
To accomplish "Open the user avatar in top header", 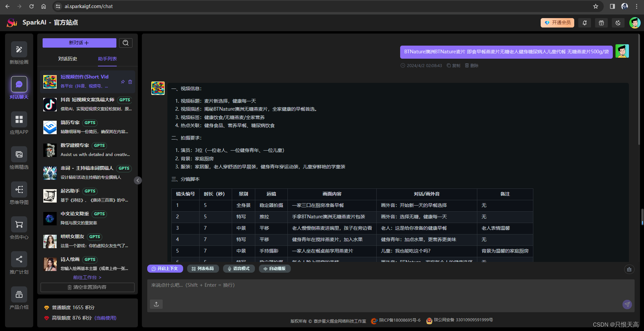I will (635, 23).
